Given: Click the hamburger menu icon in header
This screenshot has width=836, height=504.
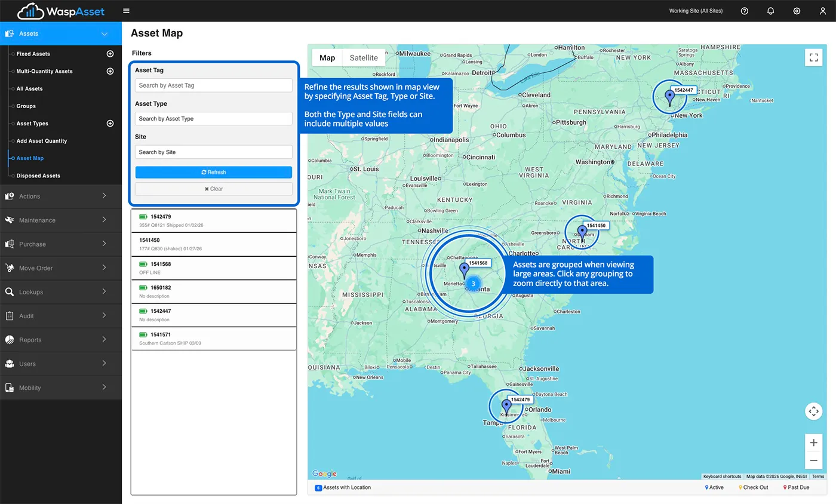Looking at the screenshot, I should click(126, 11).
